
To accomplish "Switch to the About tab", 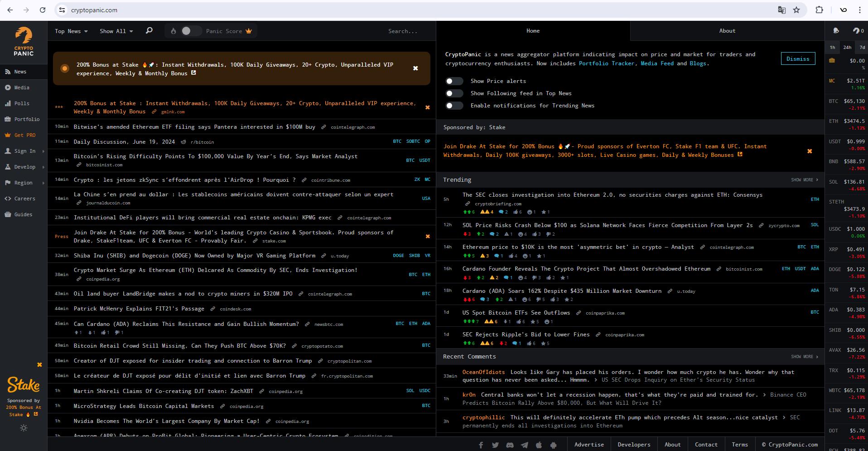I will pyautogui.click(x=727, y=31).
